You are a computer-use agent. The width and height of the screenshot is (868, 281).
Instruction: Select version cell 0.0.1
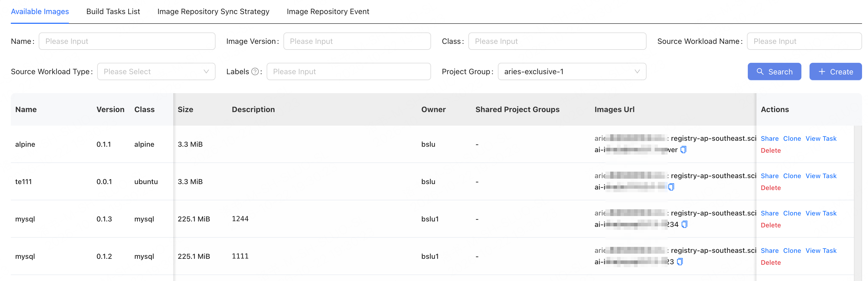click(104, 182)
